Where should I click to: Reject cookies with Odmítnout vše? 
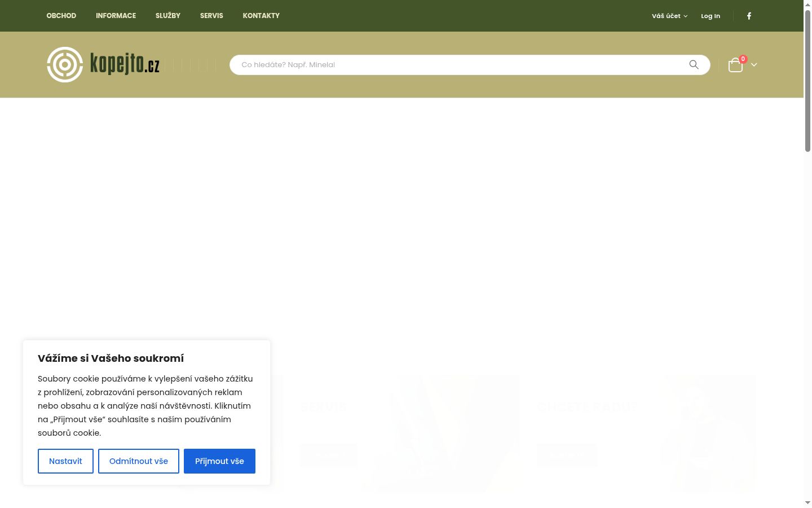[139, 461]
